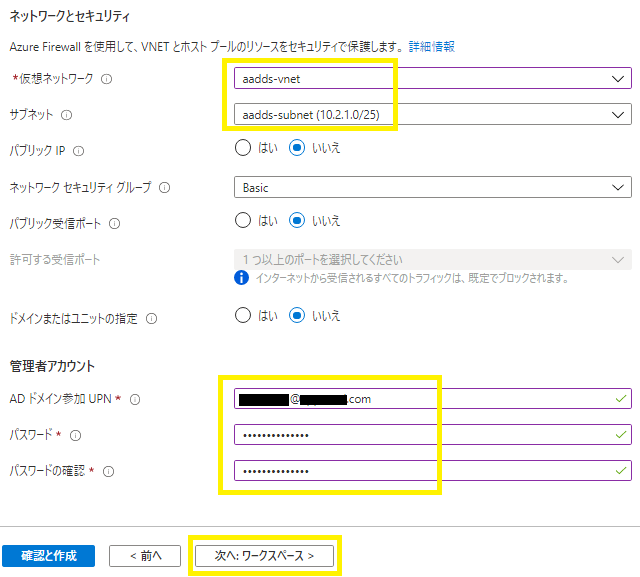This screenshot has width=640, height=577.
Task: Select いいえ for パブリック受信ポート
Action: tap(297, 220)
